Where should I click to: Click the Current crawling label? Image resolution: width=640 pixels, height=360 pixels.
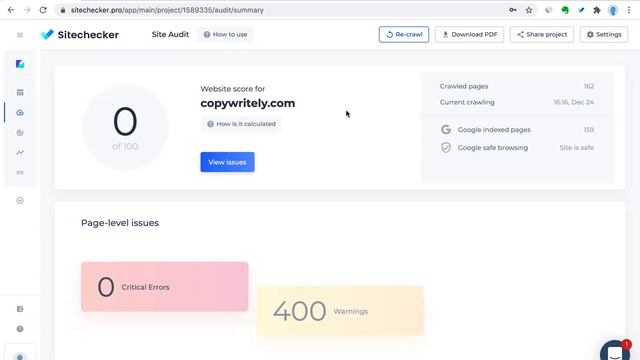(x=467, y=102)
